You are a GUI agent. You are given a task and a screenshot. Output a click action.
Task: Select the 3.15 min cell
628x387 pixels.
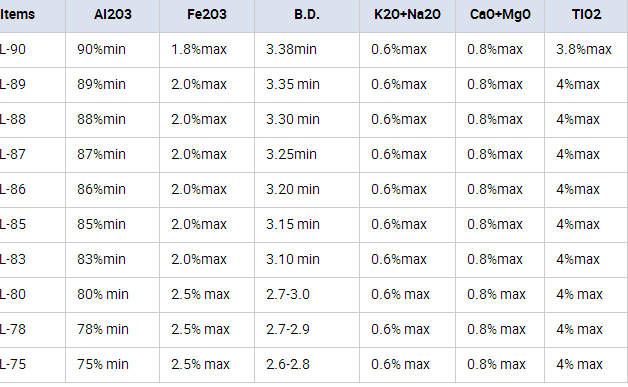click(x=307, y=225)
